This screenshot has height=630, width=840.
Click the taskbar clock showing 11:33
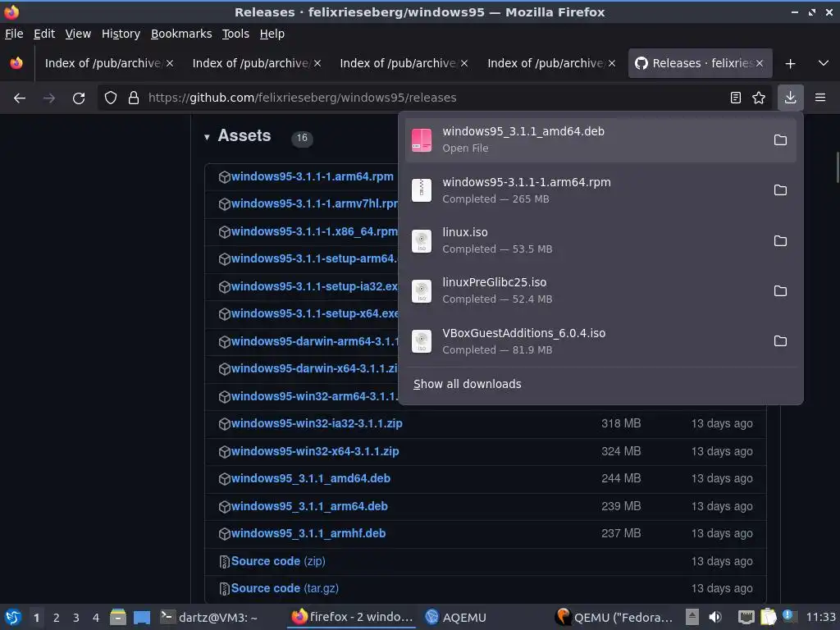coord(820,617)
